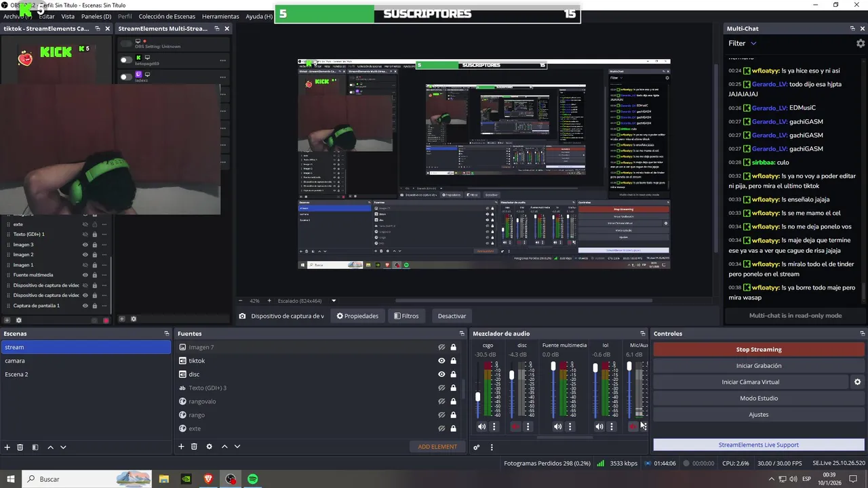The image size is (868, 488).
Task: Open csgo channel three-dot options
Action: tap(494, 426)
